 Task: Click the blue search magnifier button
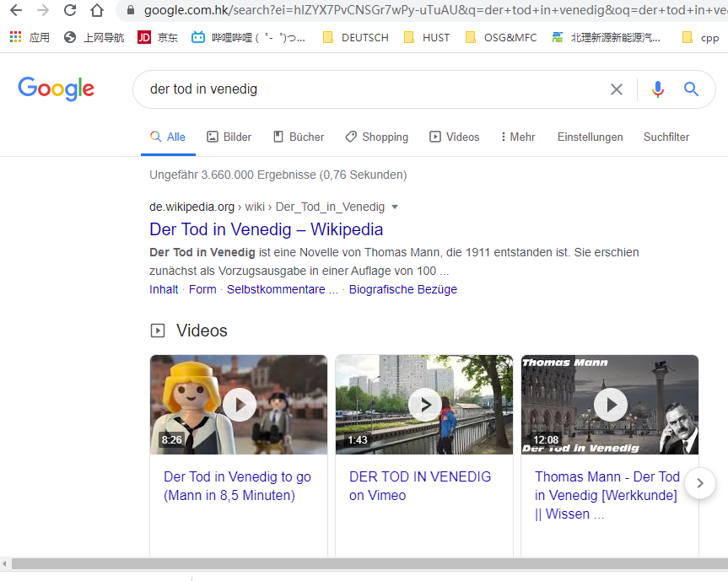[x=691, y=89]
